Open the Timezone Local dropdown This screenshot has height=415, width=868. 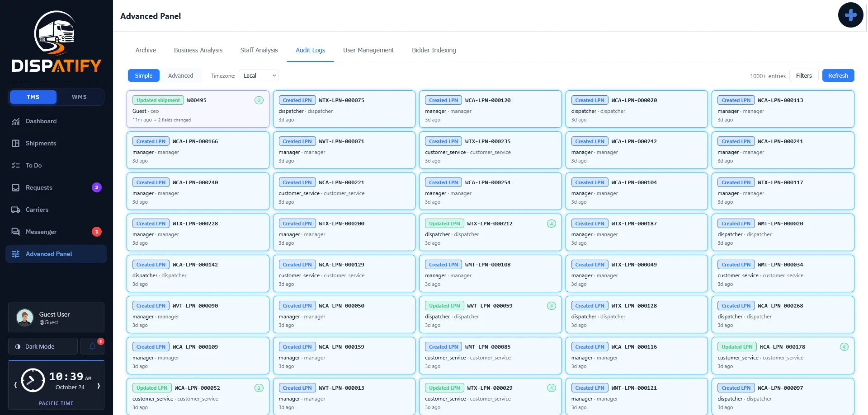[259, 75]
